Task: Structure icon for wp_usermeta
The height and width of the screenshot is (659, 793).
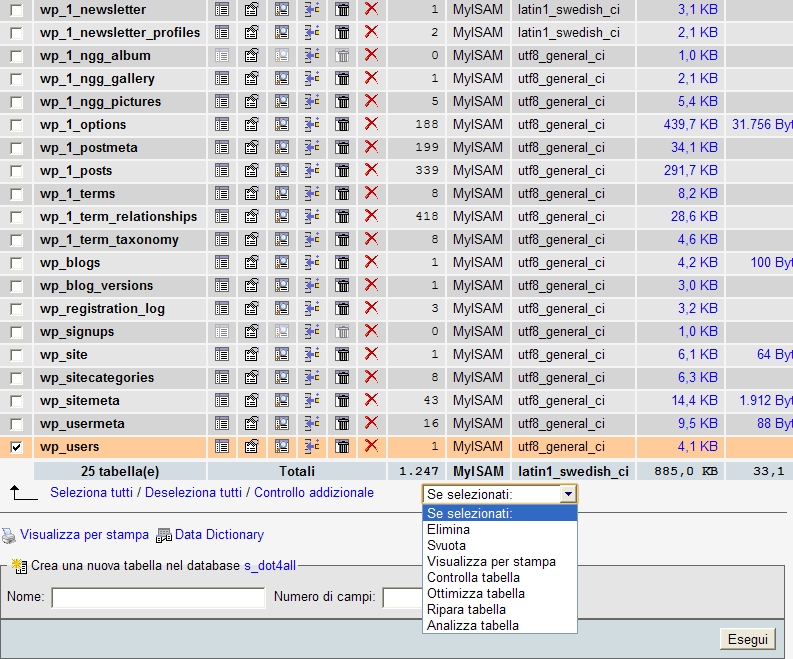Action: (251, 423)
